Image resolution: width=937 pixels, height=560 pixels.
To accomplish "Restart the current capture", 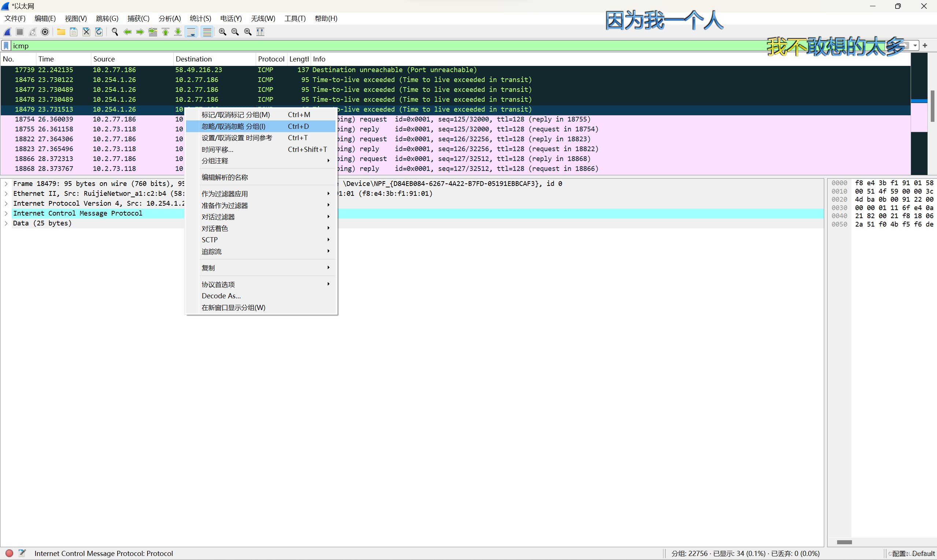I will [33, 32].
